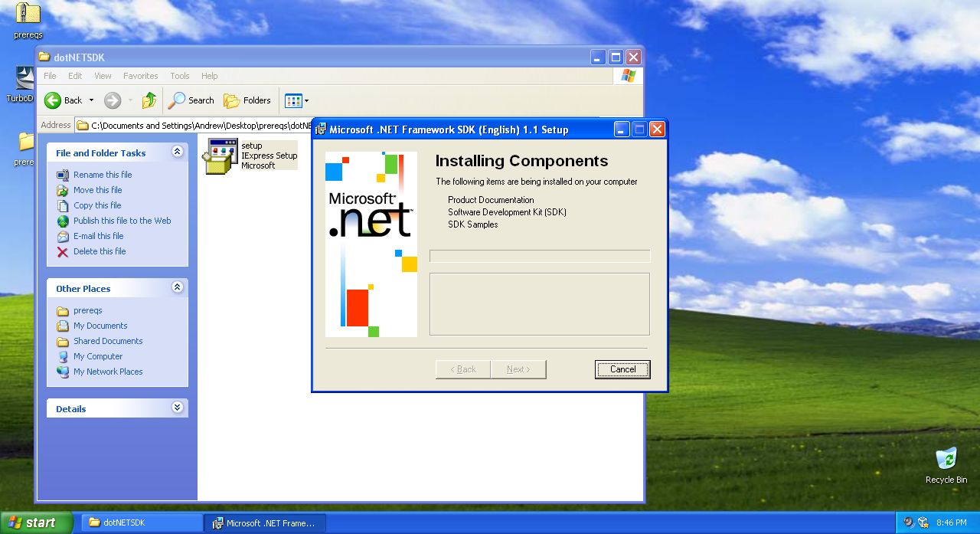Expand the Details panel
The height and width of the screenshot is (534, 980).
pos(178,408)
